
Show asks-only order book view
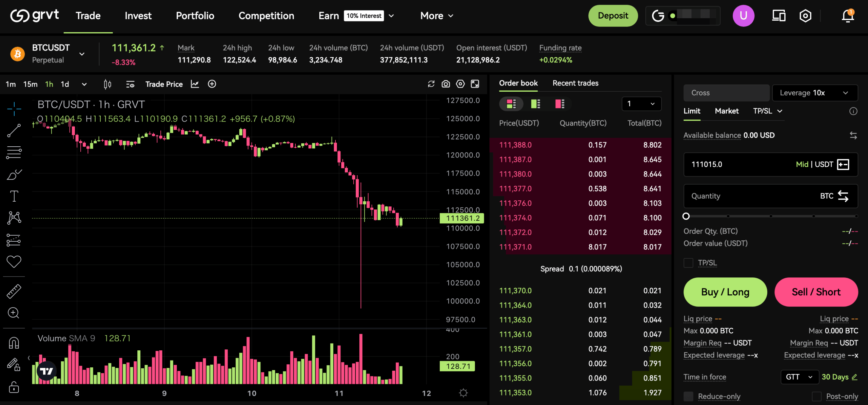pos(560,104)
